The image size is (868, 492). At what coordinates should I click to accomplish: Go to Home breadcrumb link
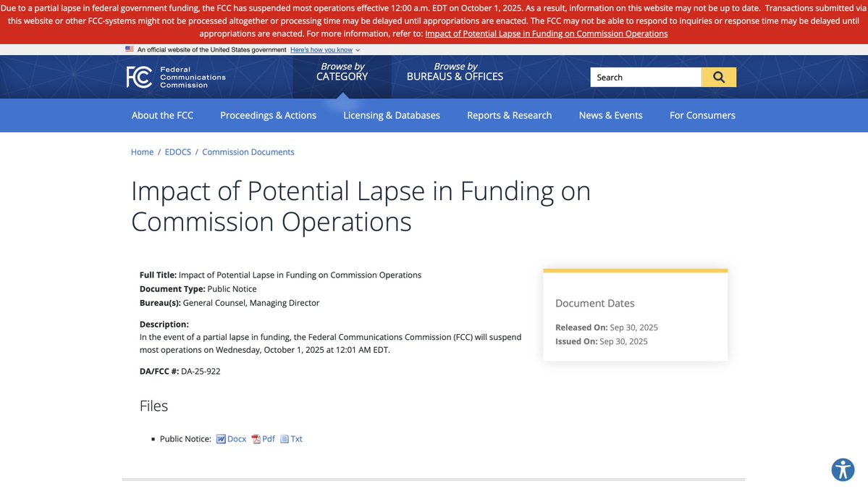143,152
